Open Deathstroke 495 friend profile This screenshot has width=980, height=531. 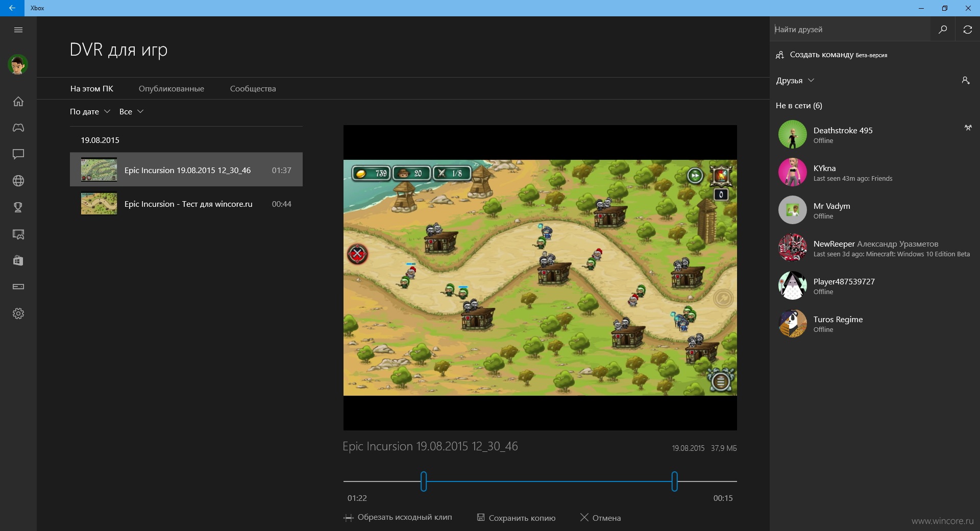pos(875,135)
